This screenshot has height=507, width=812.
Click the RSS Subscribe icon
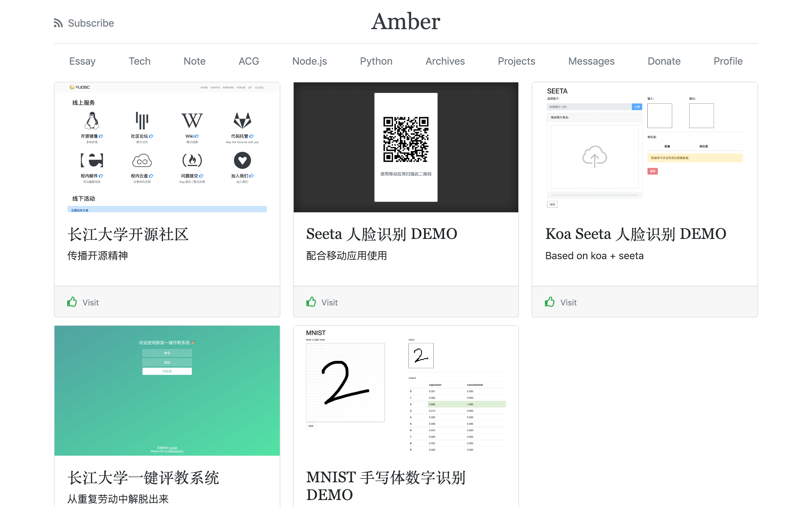[x=58, y=23]
